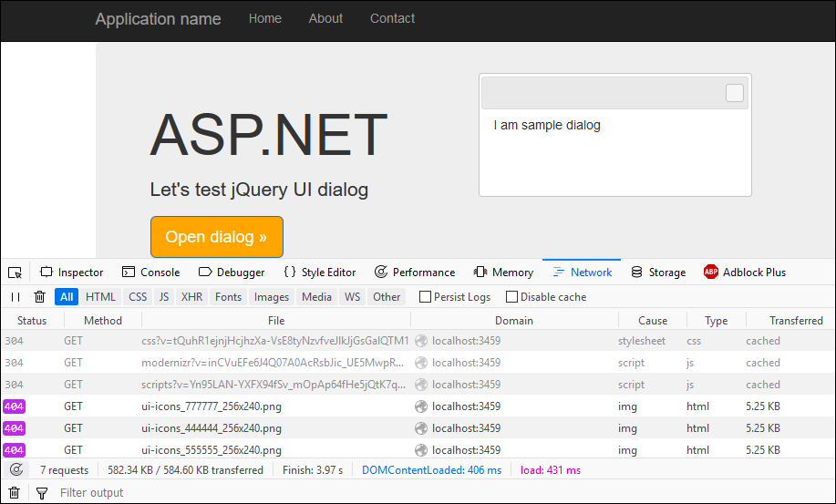This screenshot has width=836, height=504.
Task: Switch to the Console tab
Action: click(150, 273)
